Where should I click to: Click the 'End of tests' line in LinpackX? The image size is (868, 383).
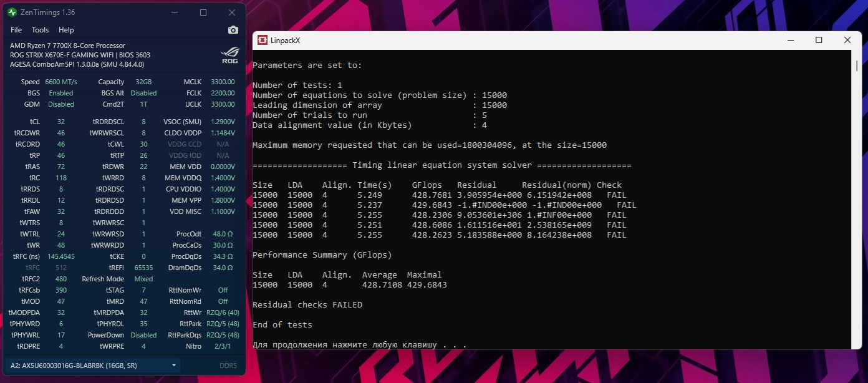point(282,325)
